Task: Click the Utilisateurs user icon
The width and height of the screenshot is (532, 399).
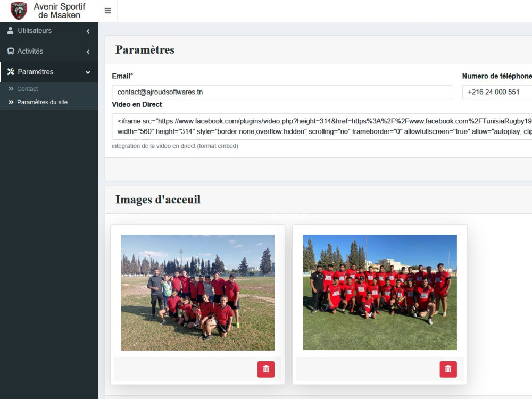Action: coord(11,30)
